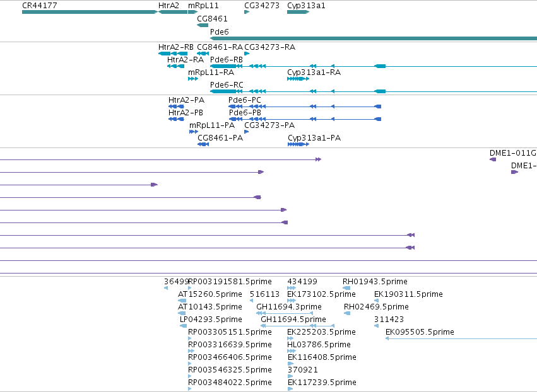
Task: Click the EK117239.5prime EST label
Action: click(322, 383)
